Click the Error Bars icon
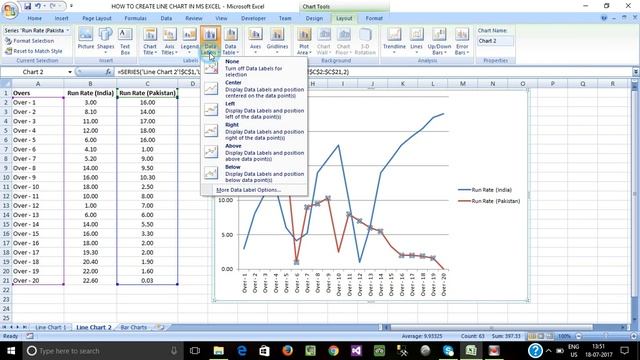Screen dimensions: 640x360 pyautogui.click(x=462, y=41)
